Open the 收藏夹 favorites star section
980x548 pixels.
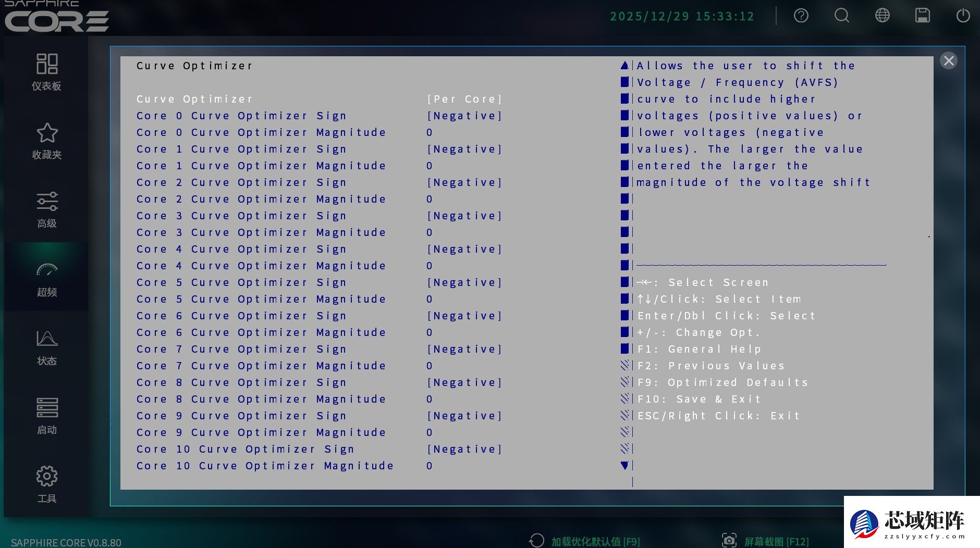pyautogui.click(x=46, y=141)
